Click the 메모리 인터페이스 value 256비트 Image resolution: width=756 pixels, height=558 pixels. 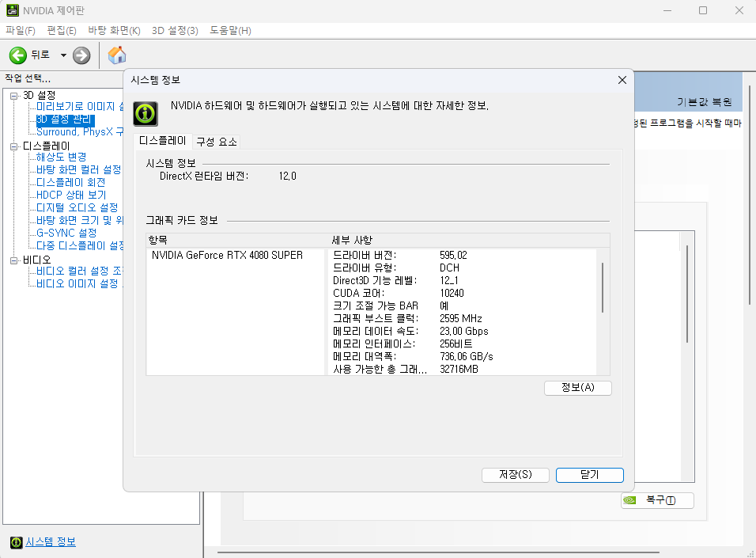pos(455,344)
